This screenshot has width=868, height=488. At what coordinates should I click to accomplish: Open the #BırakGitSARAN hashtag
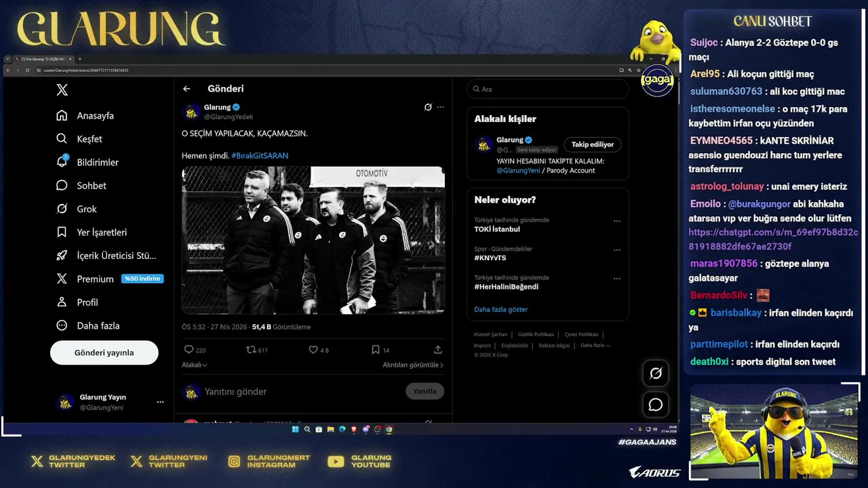click(260, 156)
